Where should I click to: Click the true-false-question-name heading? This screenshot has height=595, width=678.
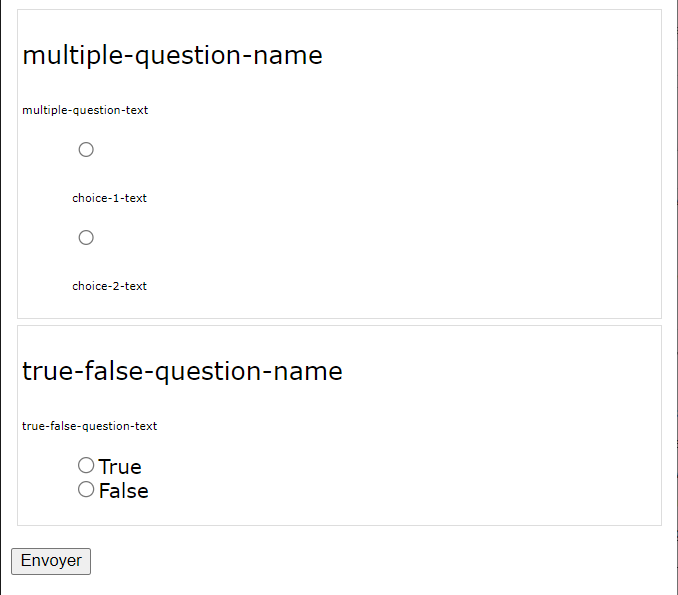[x=182, y=371]
